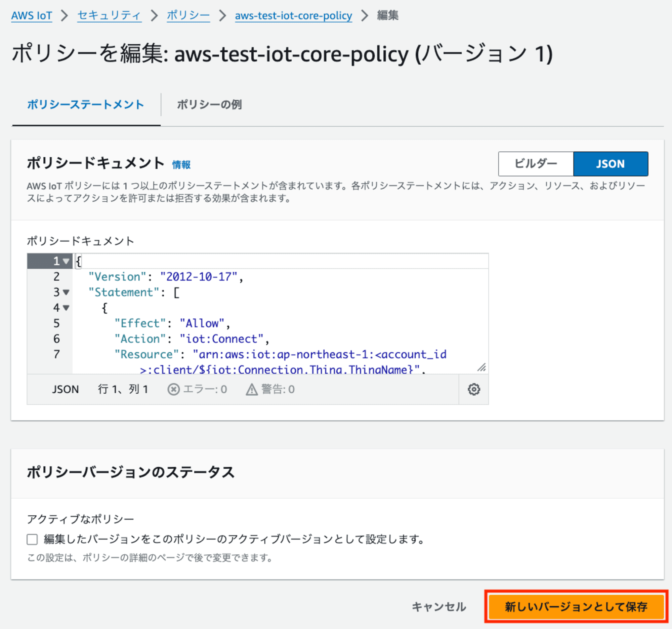Open the aws-test-iot-core-policy breadcrumb link
This screenshot has width=672, height=629.
pos(293,15)
